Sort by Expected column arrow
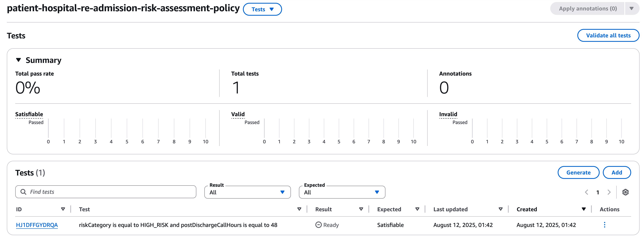This screenshot has width=644, height=242. pos(417,209)
